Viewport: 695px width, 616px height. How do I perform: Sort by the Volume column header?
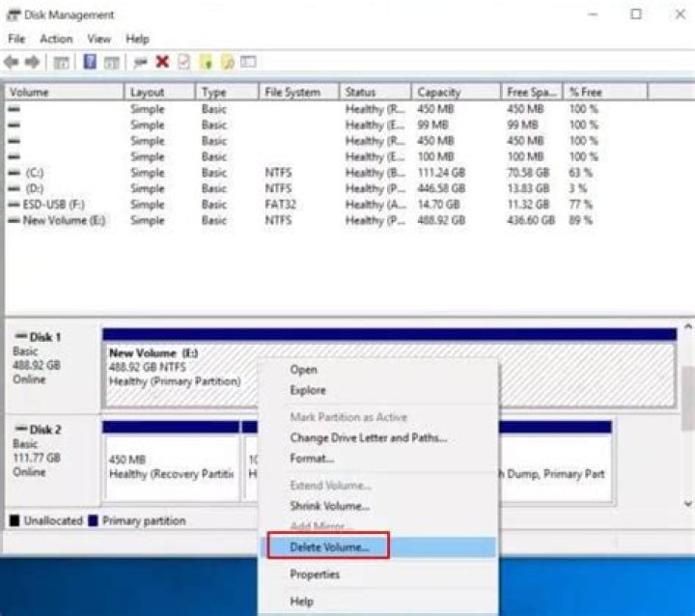[65, 93]
